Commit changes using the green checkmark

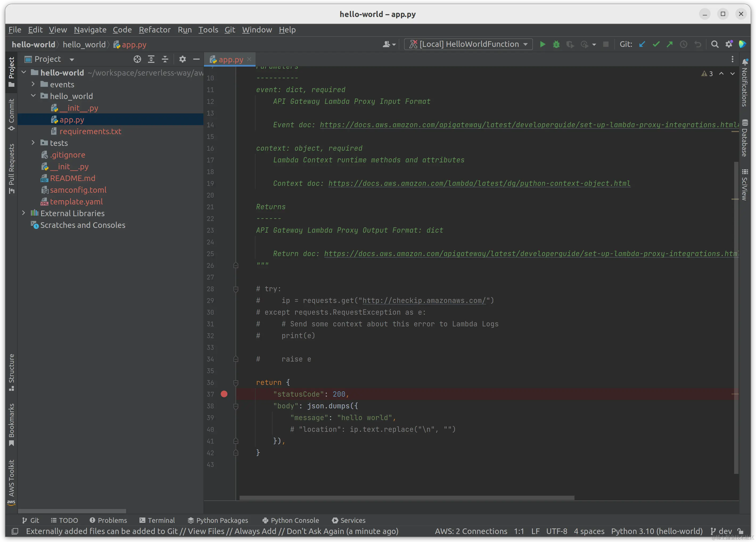click(656, 44)
